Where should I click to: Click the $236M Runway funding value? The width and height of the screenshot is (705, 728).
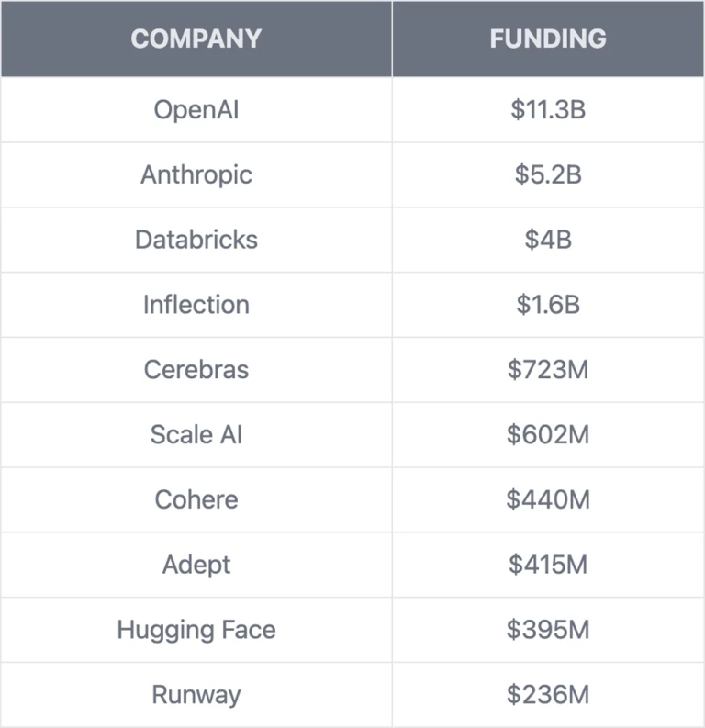[x=548, y=695]
